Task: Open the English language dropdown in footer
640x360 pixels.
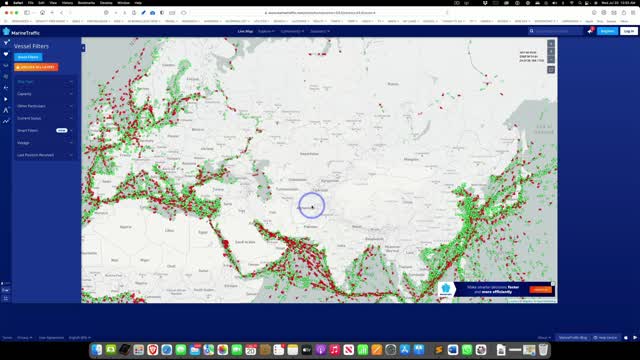Action: click(x=80, y=338)
